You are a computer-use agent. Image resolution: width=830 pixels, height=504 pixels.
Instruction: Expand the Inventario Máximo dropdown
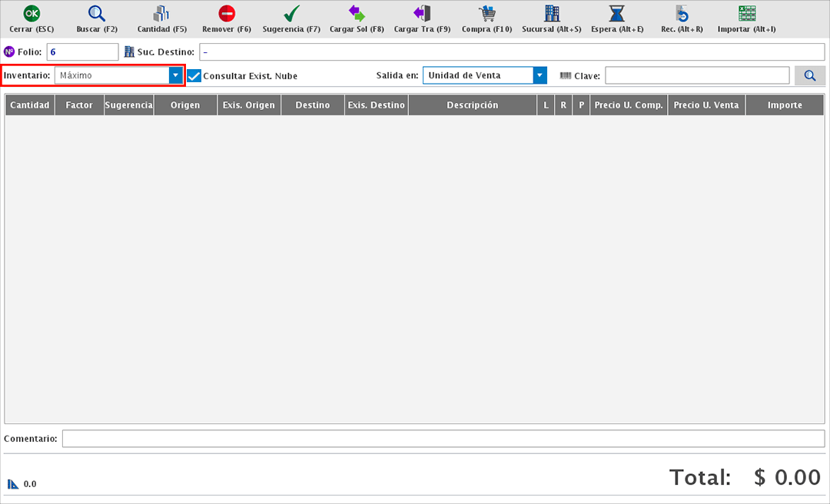(x=176, y=75)
